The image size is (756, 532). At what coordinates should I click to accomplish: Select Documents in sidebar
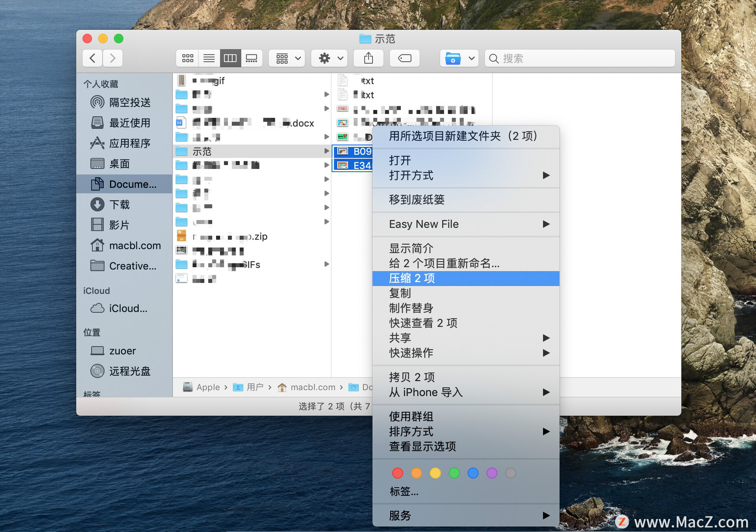pos(124,184)
